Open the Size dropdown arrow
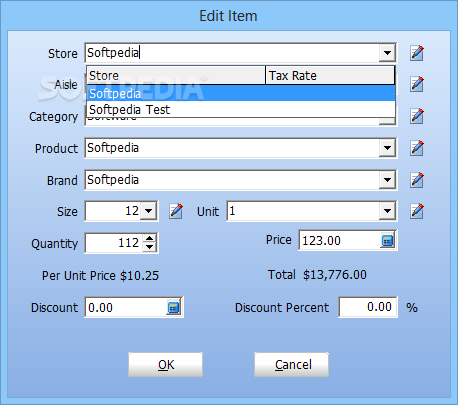This screenshot has width=458, height=405. pos(148,211)
